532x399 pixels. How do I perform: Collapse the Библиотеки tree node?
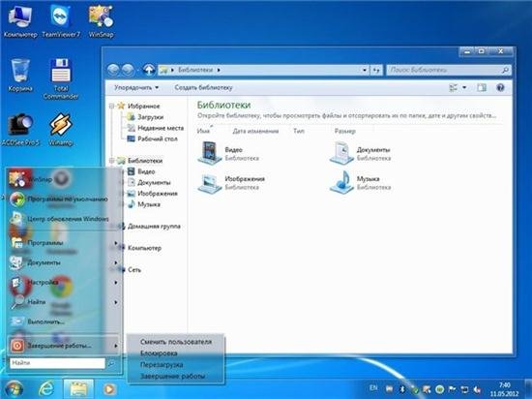click(111, 161)
